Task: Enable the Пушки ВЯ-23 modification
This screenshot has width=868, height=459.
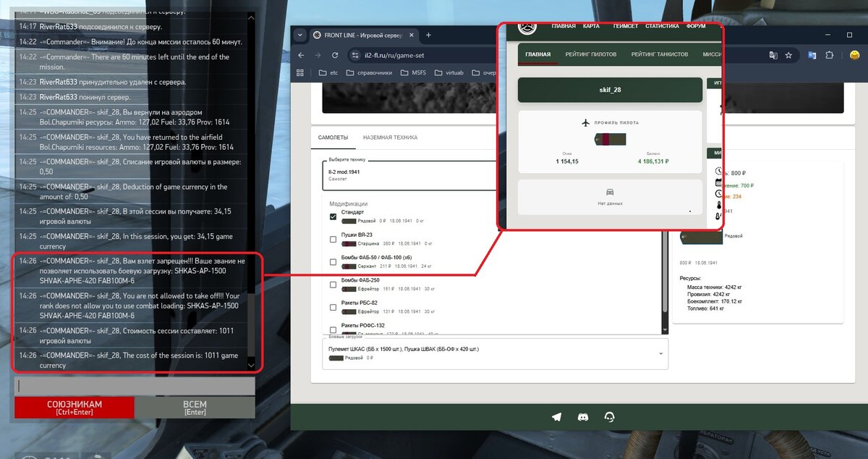Action: point(333,239)
